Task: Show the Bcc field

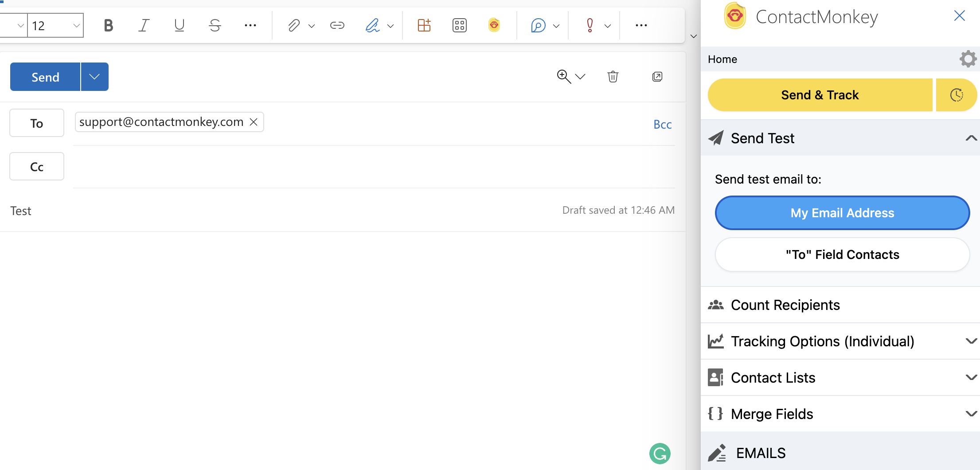Action: coord(663,124)
